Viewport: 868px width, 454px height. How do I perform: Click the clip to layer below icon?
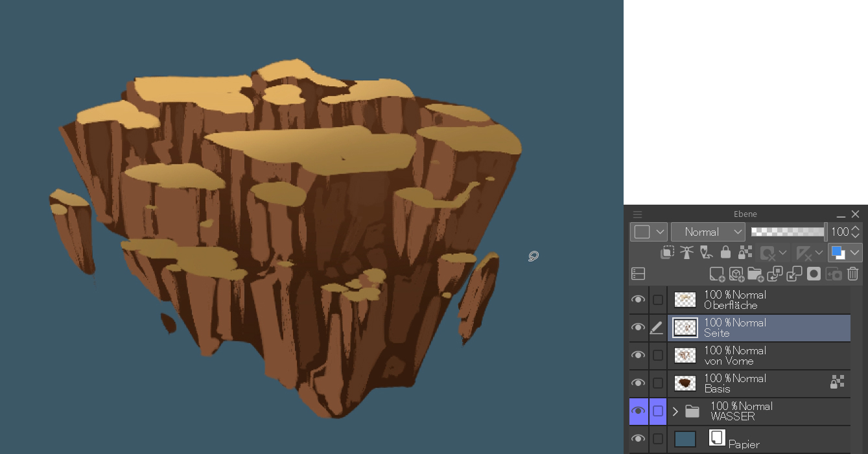pyautogui.click(x=667, y=253)
